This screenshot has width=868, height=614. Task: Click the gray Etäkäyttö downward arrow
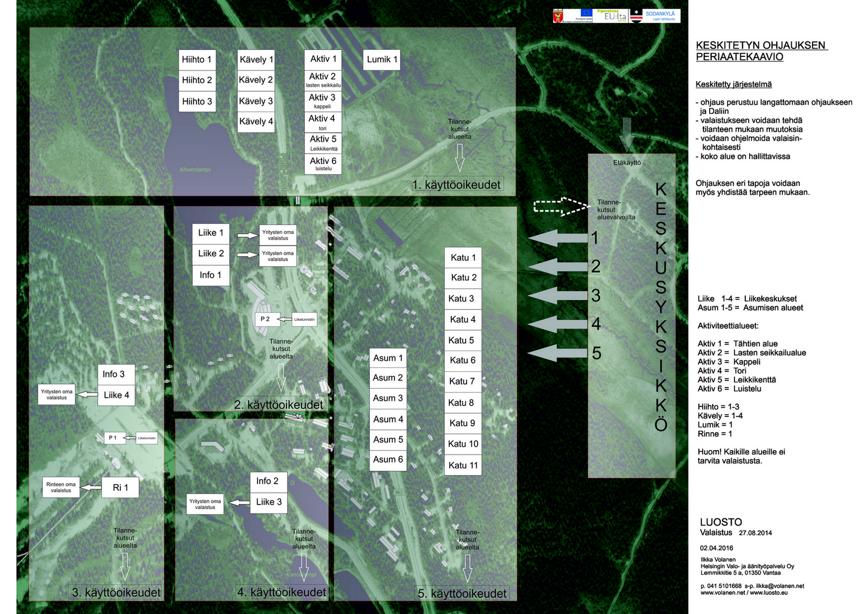[627, 134]
